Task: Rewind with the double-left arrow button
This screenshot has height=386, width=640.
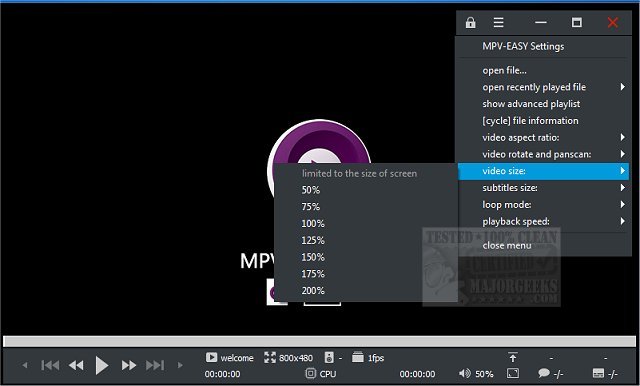Action: coord(76,365)
